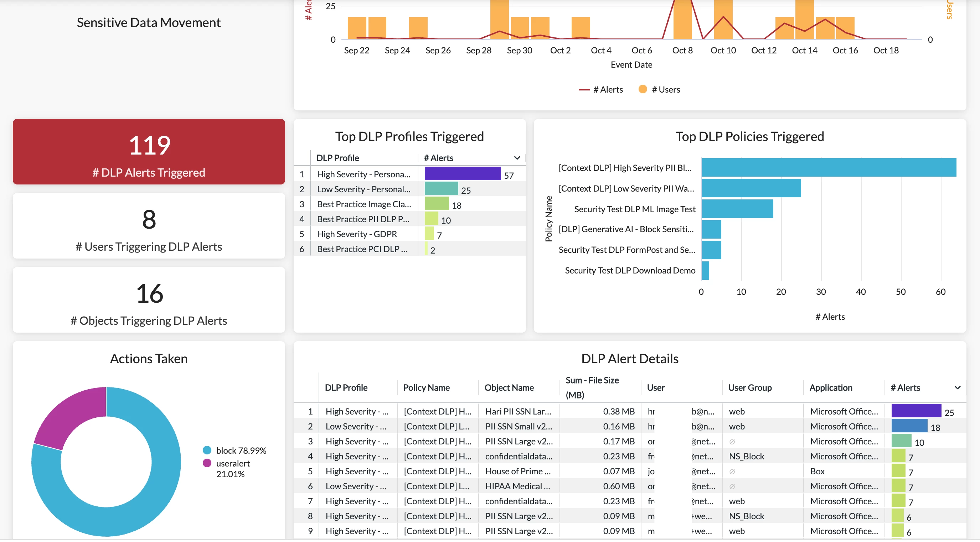The width and height of the screenshot is (980, 542).
Task: Click the # Users orange legend dot
Action: click(643, 89)
